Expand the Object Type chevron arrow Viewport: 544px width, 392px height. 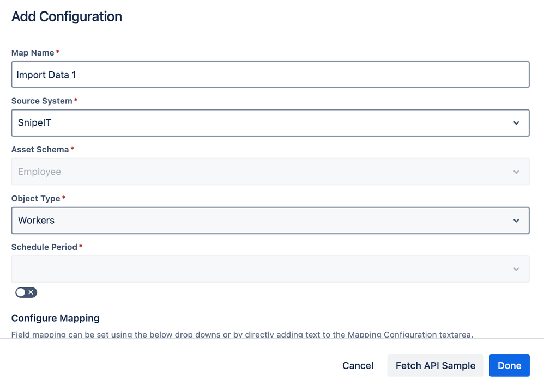pyautogui.click(x=516, y=220)
